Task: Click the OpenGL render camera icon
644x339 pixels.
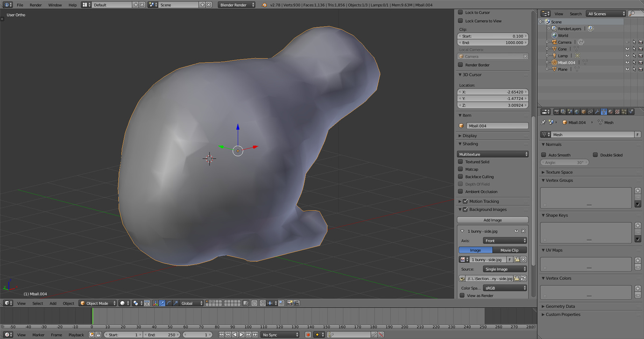Action: click(290, 303)
